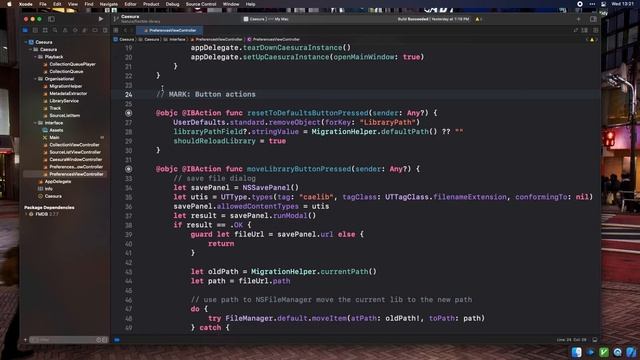Viewport: 640px width, 360px height.
Task: Open the Xcode menu
Action: [26, 4]
